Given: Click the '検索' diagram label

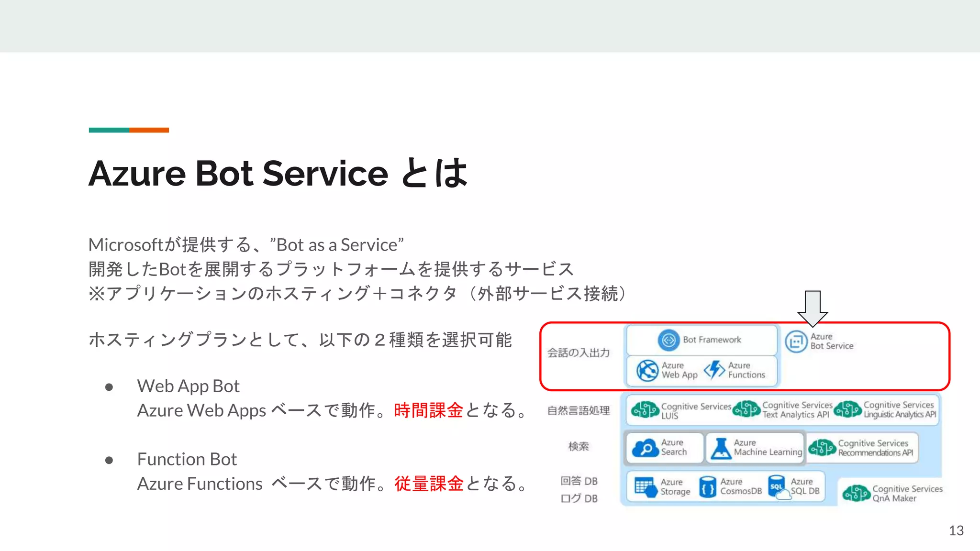Looking at the screenshot, I should 579,446.
